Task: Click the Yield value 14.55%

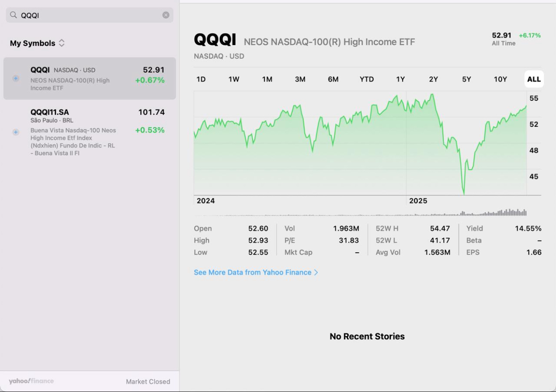Action: (528, 228)
